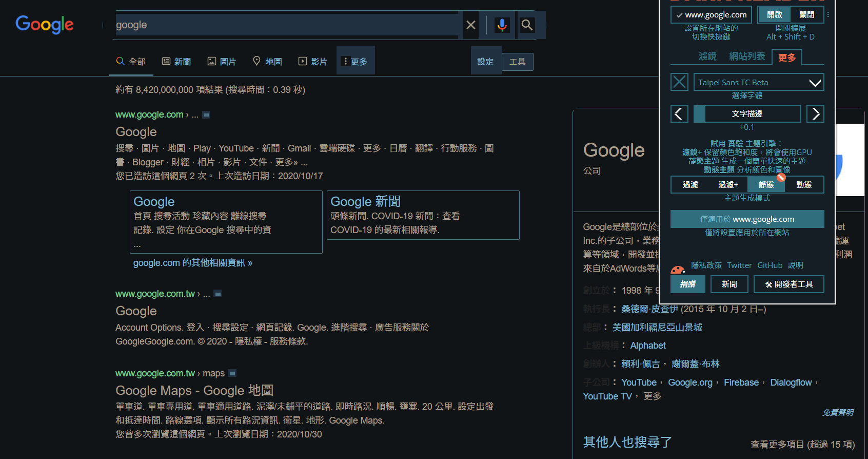868x459 pixels.
Task: Open the Dialogflow subsidiary link
Action: point(791,382)
